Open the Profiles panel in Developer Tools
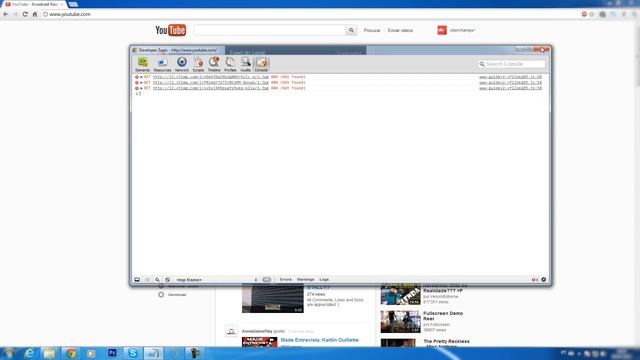 [230, 64]
